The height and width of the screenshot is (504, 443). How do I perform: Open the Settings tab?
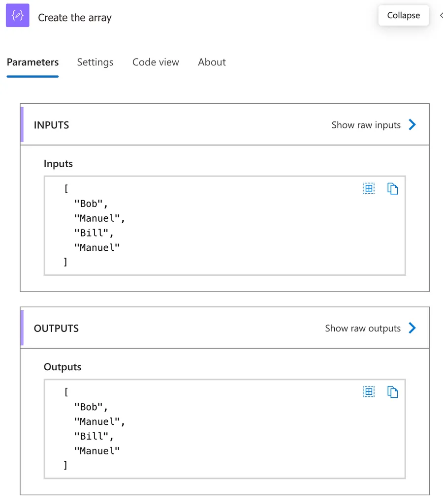(95, 62)
